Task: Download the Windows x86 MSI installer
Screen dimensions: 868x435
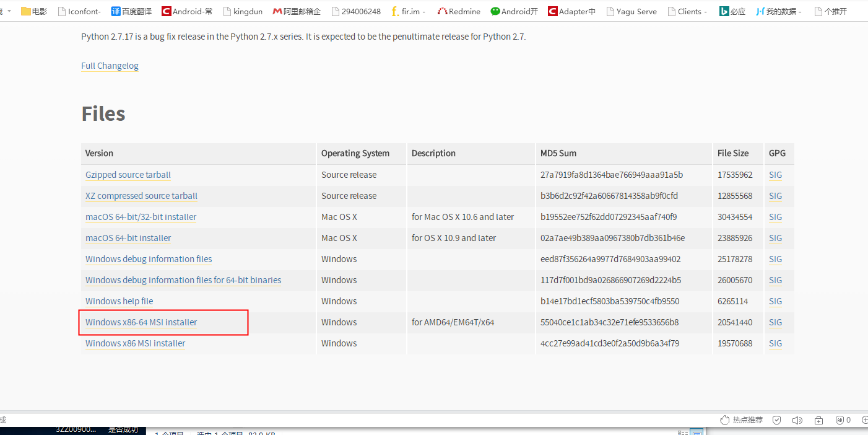Action: (135, 343)
